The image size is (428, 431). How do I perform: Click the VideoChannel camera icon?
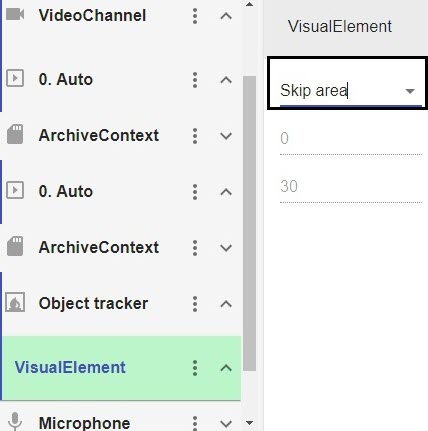pos(15,15)
